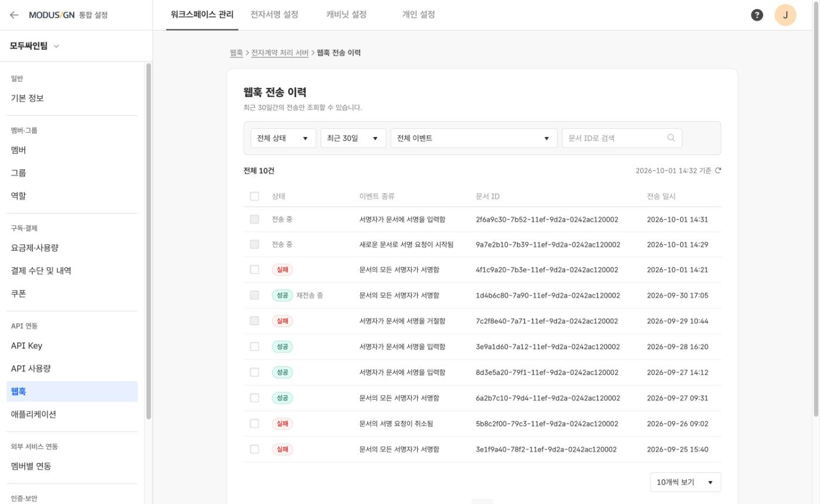The width and height of the screenshot is (820, 504).
Task: Click document ID 1d4b6c80-7a90-11ef-9d2a-0242ac120002
Action: [548, 296]
